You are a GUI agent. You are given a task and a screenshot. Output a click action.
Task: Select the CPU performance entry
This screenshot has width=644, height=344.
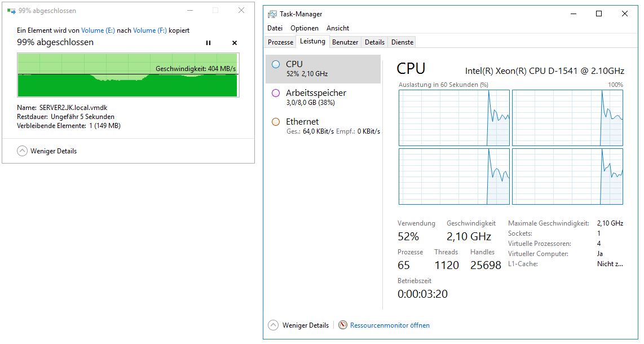(323, 69)
